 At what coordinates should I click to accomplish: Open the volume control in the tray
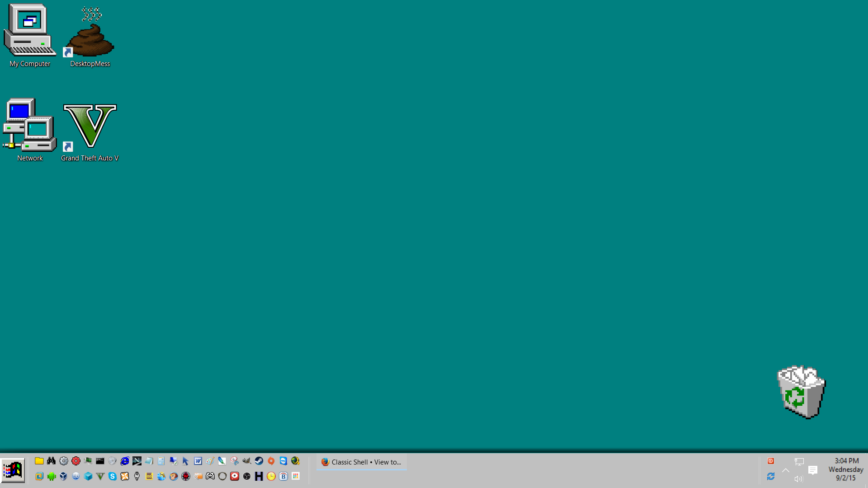pyautogui.click(x=799, y=479)
